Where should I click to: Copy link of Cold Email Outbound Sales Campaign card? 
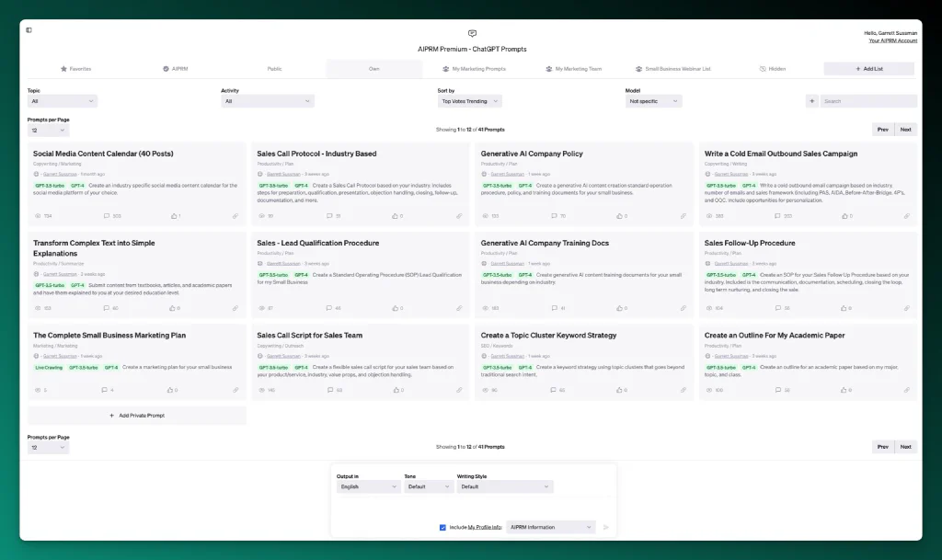point(906,216)
